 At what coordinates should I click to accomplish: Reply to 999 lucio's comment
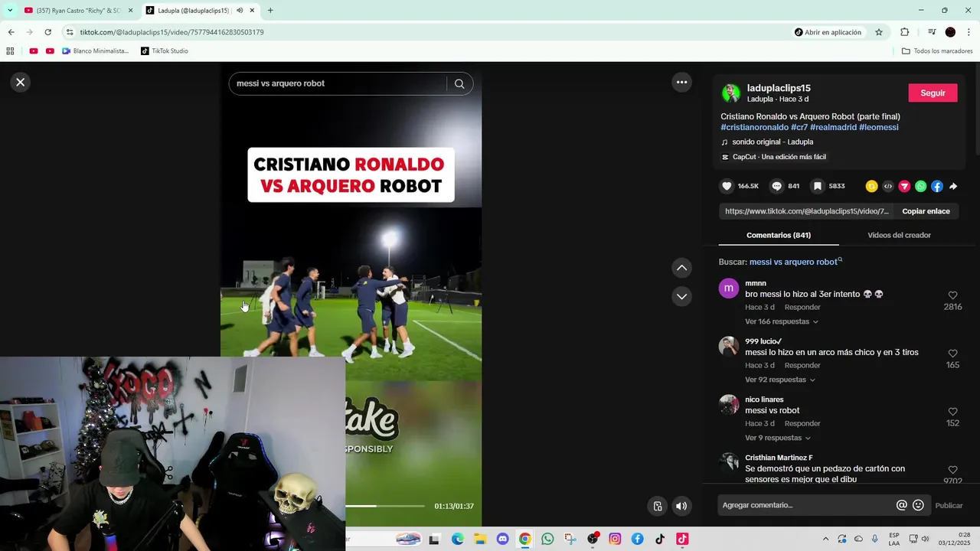[x=802, y=365]
